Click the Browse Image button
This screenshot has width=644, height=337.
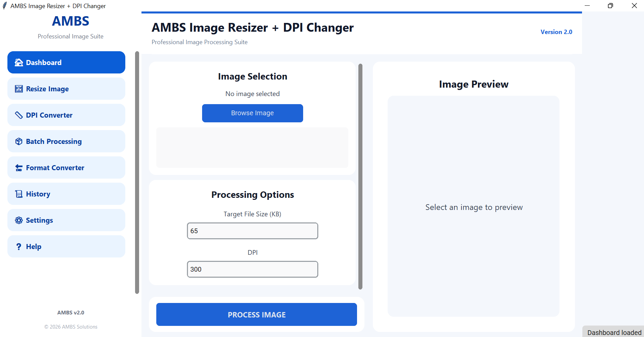click(253, 113)
